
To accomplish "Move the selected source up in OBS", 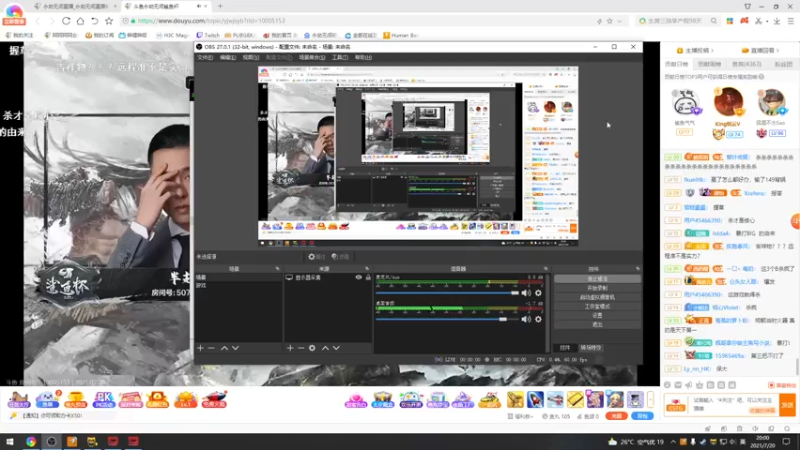I will (325, 348).
